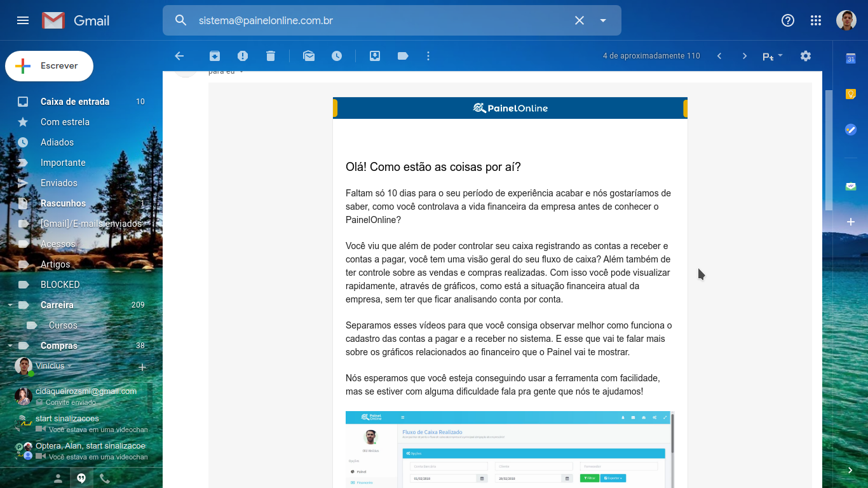Screen dimensions: 868x488
Task: Open the start sinalizacoes chat
Action: pos(81,424)
